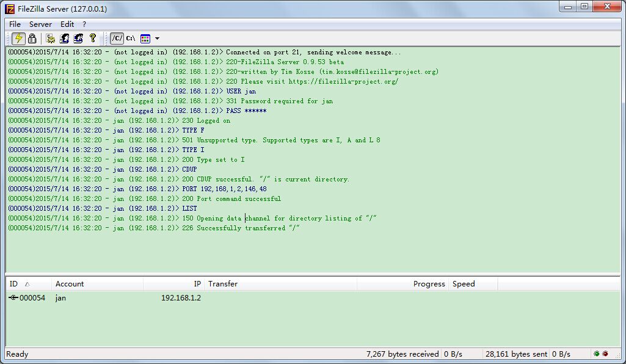The width and height of the screenshot is (626, 364).
Task: Switch path display to C:\ format
Action: click(x=131, y=38)
